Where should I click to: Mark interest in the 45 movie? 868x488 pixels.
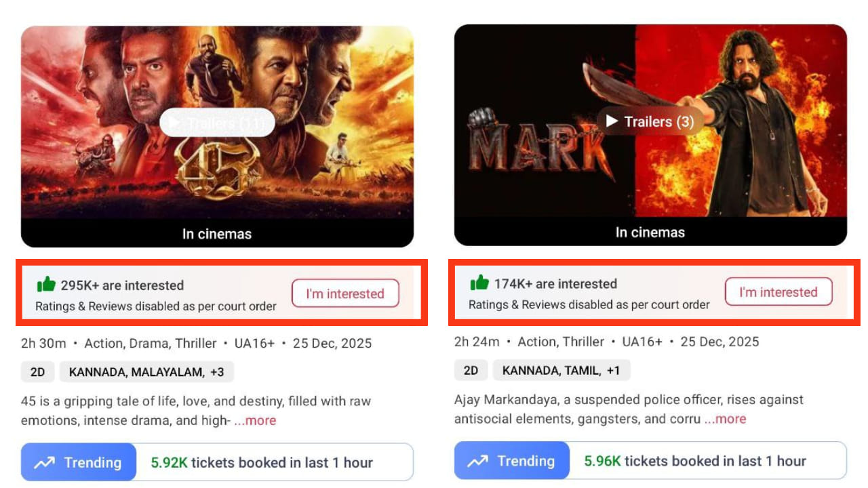[345, 293]
